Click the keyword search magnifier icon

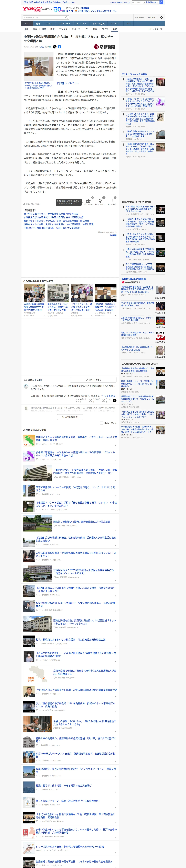coord(66,18)
